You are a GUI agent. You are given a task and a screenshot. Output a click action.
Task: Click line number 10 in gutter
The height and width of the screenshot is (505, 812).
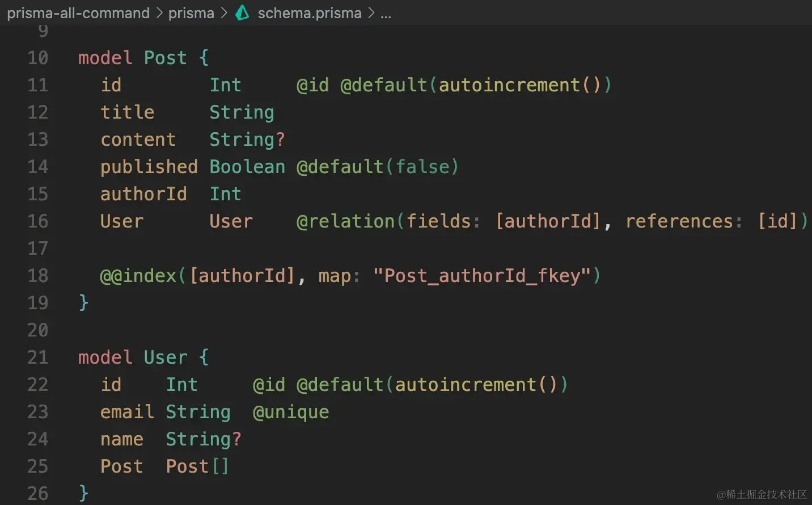click(x=38, y=58)
